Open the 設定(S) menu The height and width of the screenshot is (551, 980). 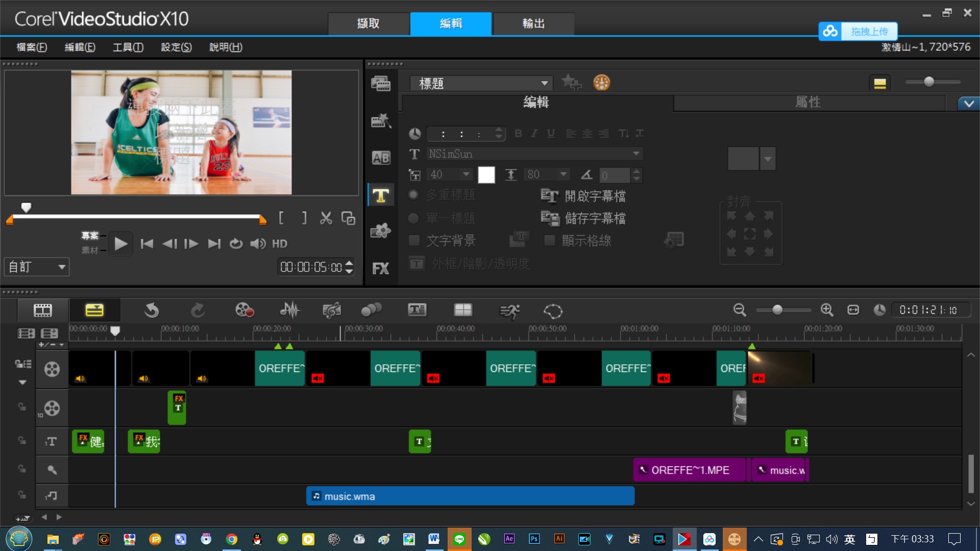[x=176, y=47]
